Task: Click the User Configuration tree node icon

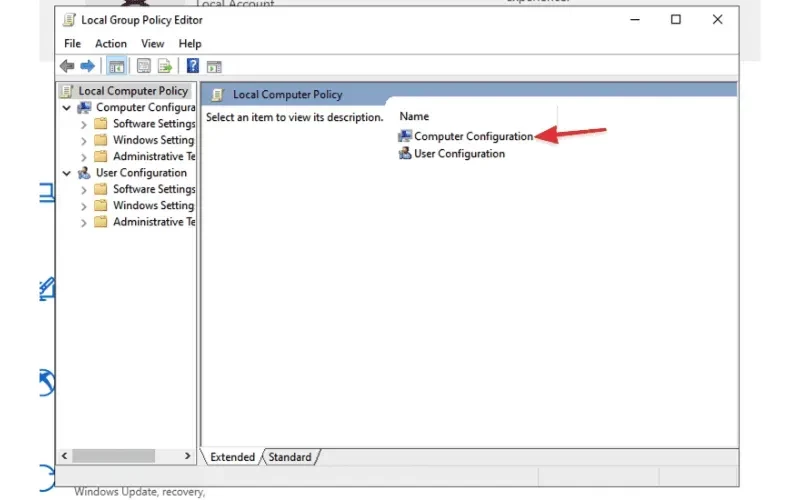Action: pos(84,172)
